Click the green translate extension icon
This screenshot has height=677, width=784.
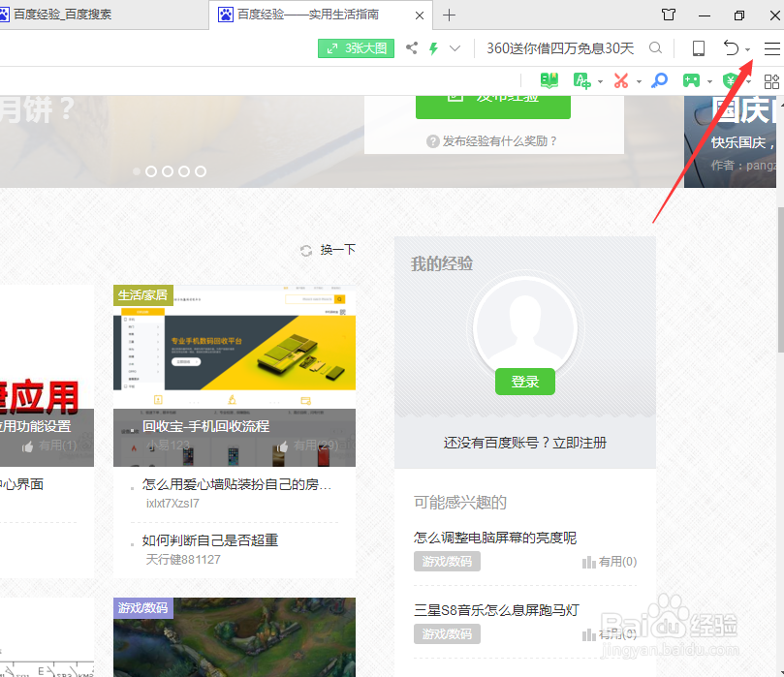(x=582, y=80)
